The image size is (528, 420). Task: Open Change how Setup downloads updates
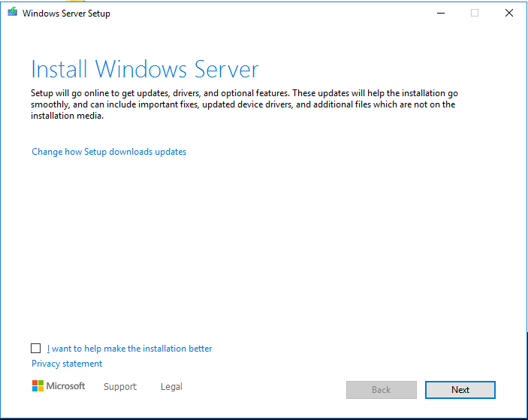pyautogui.click(x=109, y=152)
